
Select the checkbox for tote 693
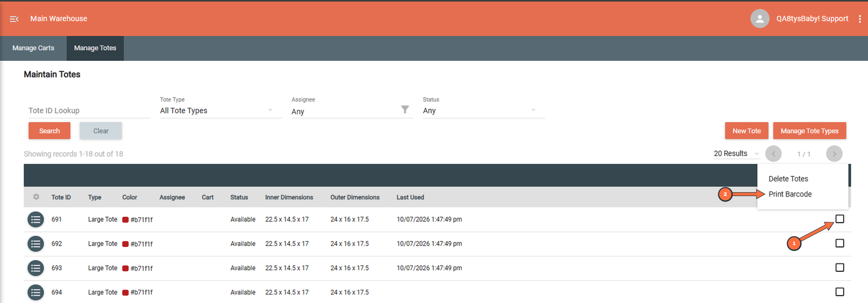tap(839, 268)
